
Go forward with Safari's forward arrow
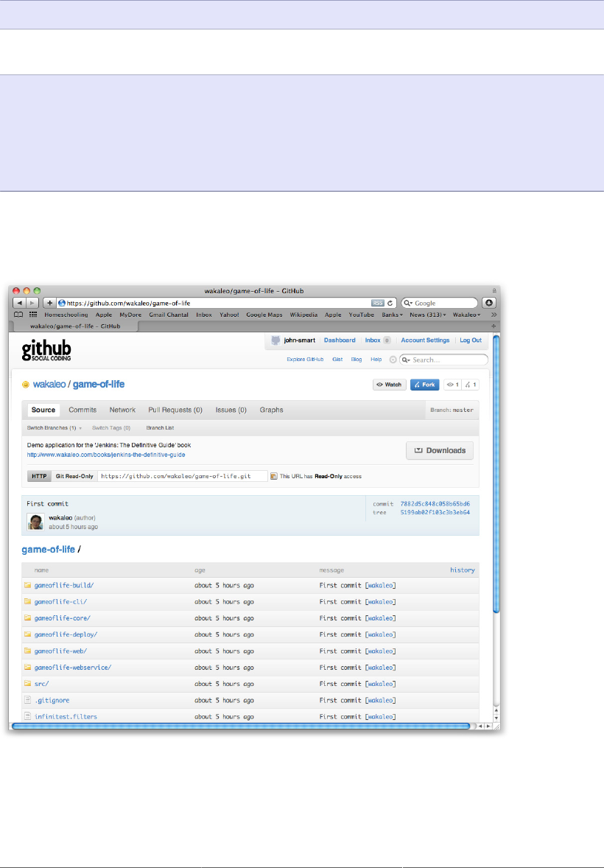coord(32,303)
